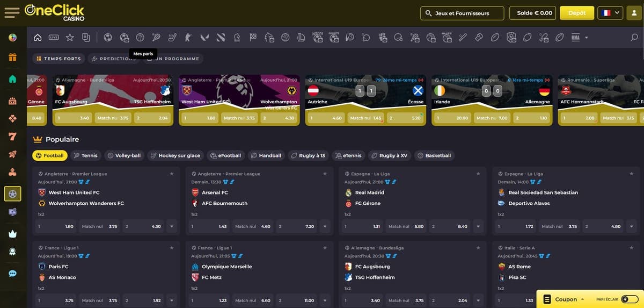This screenshot has height=308, width=644.
Task: Select the basketball icon in toolbar
Action: (140, 38)
